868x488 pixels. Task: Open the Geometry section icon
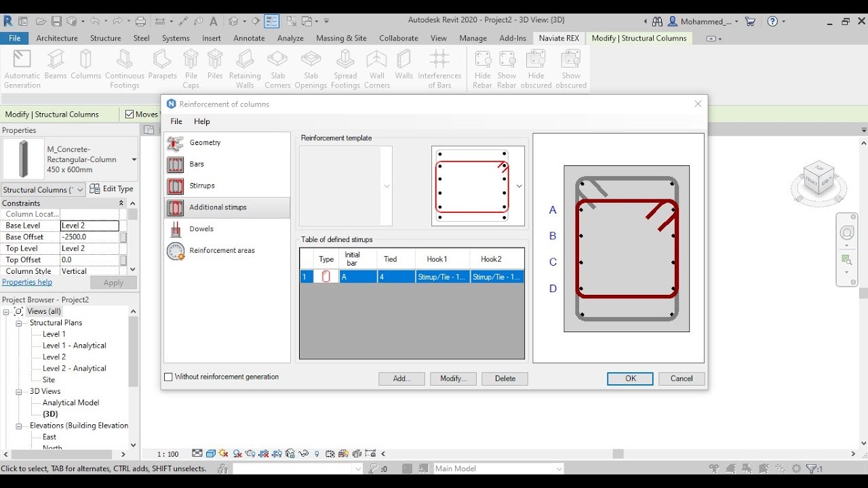pyautogui.click(x=176, y=143)
